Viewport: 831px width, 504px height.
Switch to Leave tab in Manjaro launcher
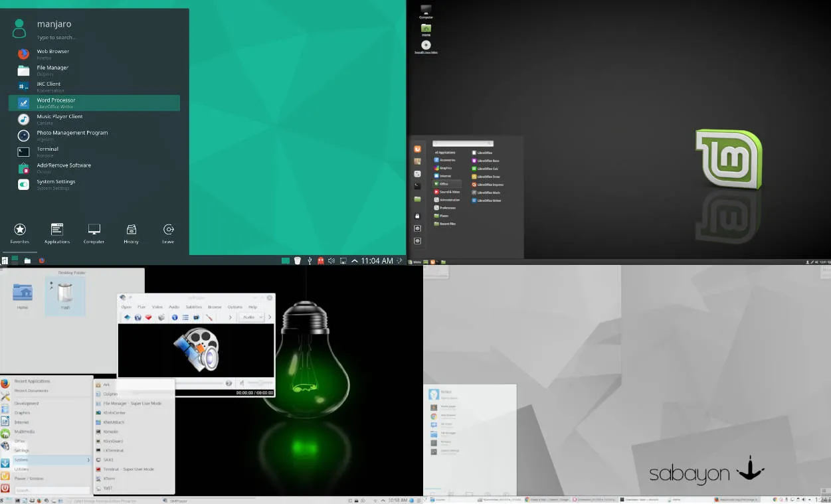(168, 233)
